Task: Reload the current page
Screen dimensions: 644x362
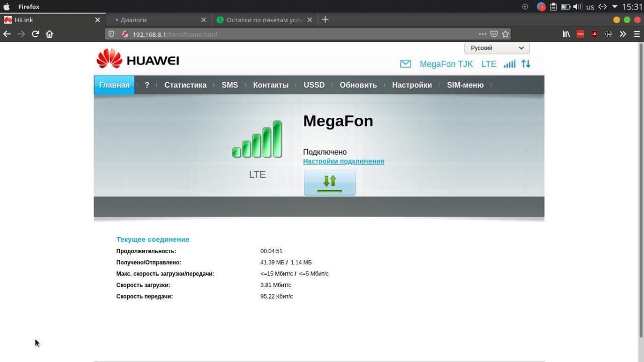Action: click(35, 34)
